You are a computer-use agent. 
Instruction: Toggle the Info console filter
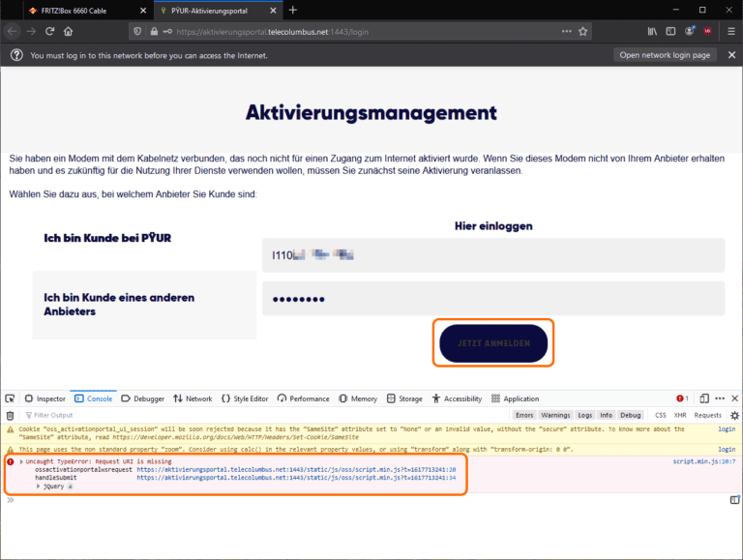(606, 415)
